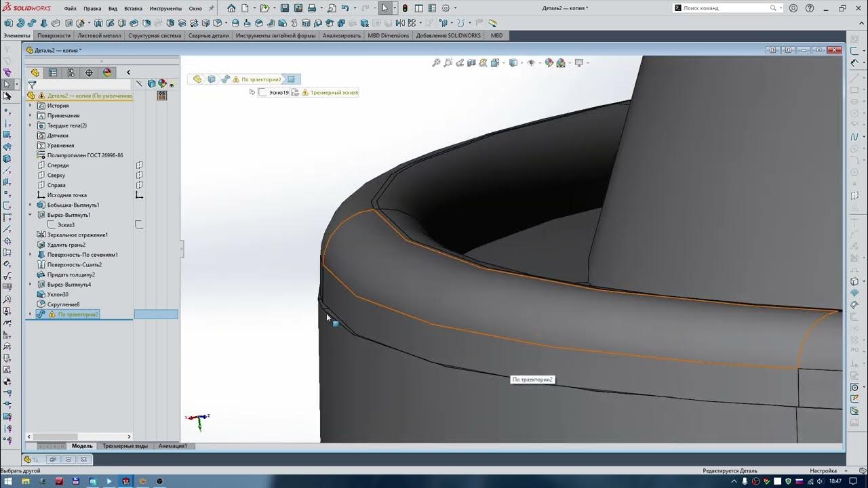
Task: Open the dropdown arrow next to the Select tool
Action: pyautogui.click(x=394, y=8)
